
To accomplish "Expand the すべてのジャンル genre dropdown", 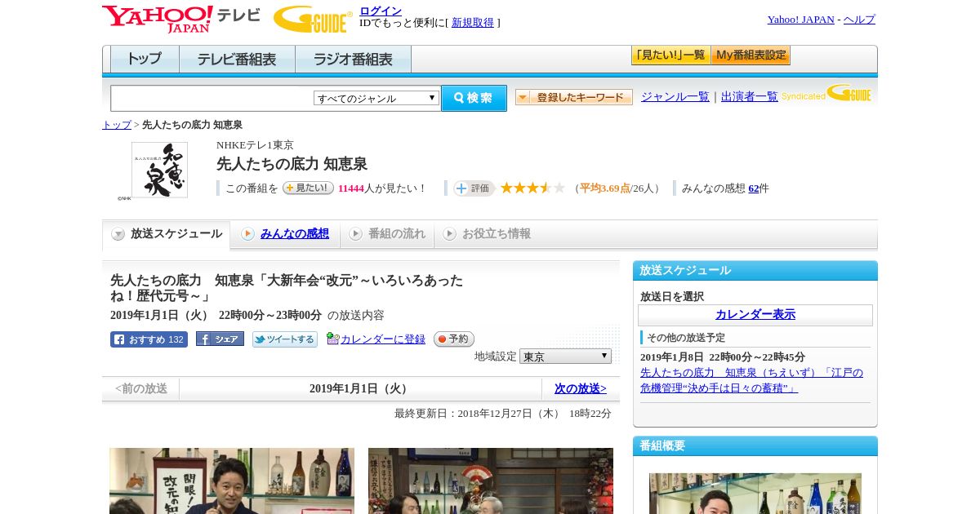I will pyautogui.click(x=376, y=98).
